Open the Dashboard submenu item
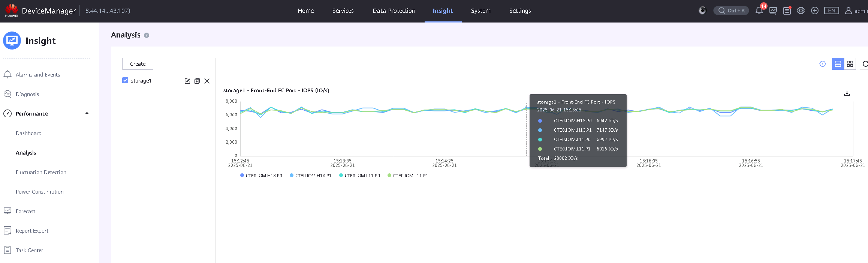Image resolution: width=868 pixels, height=263 pixels. [x=28, y=133]
